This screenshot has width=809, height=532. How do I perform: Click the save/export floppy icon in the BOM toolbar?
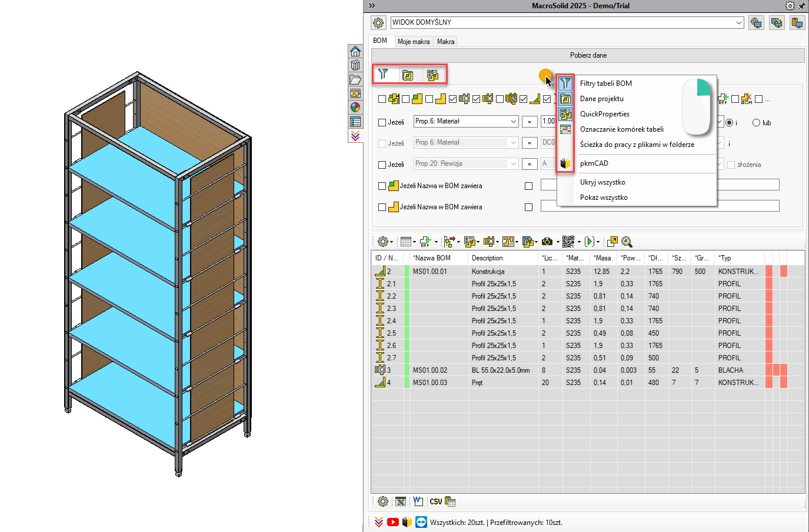click(x=527, y=242)
